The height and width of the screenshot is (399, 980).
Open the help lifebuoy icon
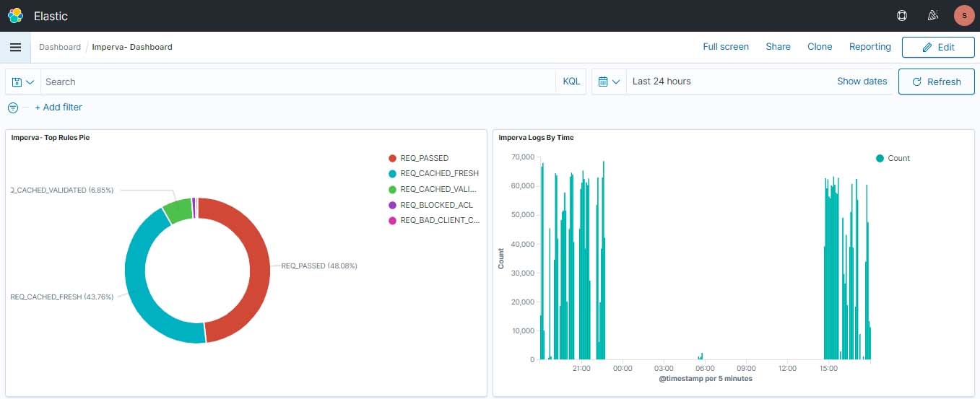point(901,15)
